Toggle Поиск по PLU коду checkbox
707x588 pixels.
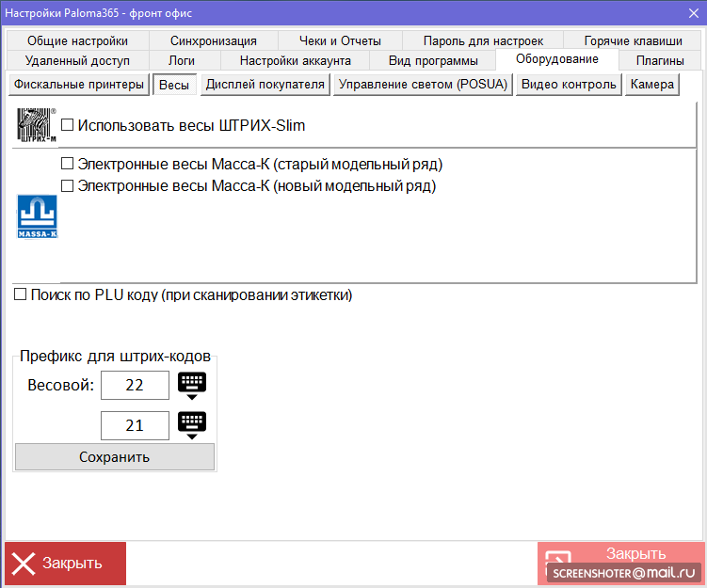click(21, 295)
